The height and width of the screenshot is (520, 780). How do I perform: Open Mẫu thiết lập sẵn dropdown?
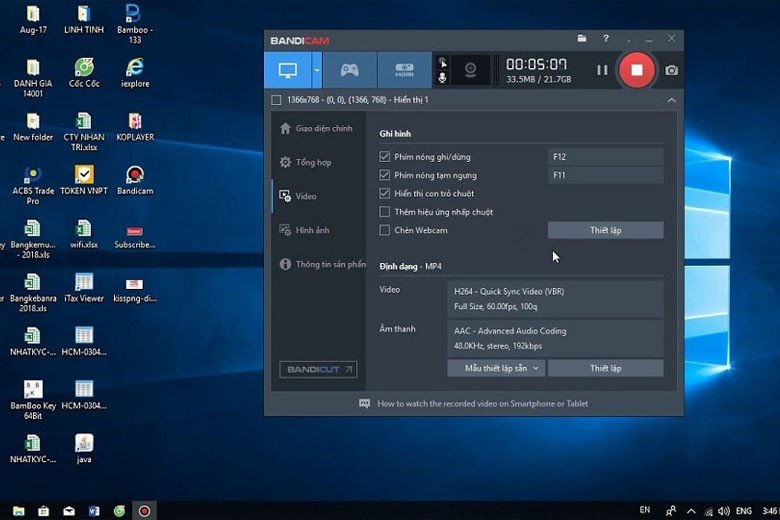coord(496,368)
